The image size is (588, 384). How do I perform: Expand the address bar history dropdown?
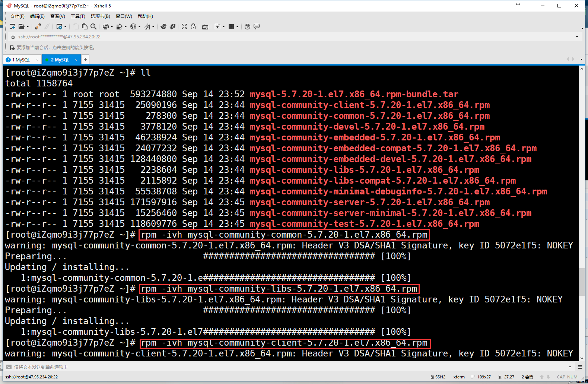pos(577,37)
